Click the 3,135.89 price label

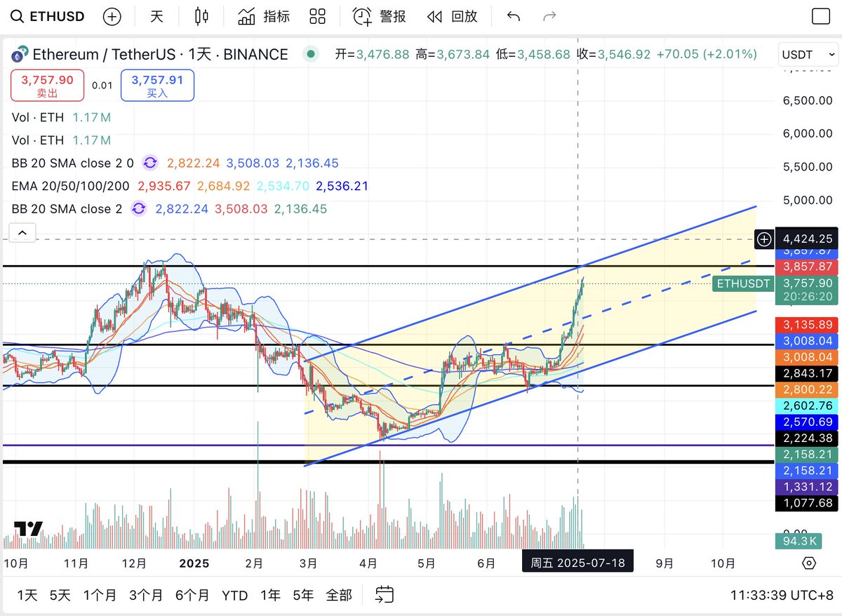tap(807, 325)
